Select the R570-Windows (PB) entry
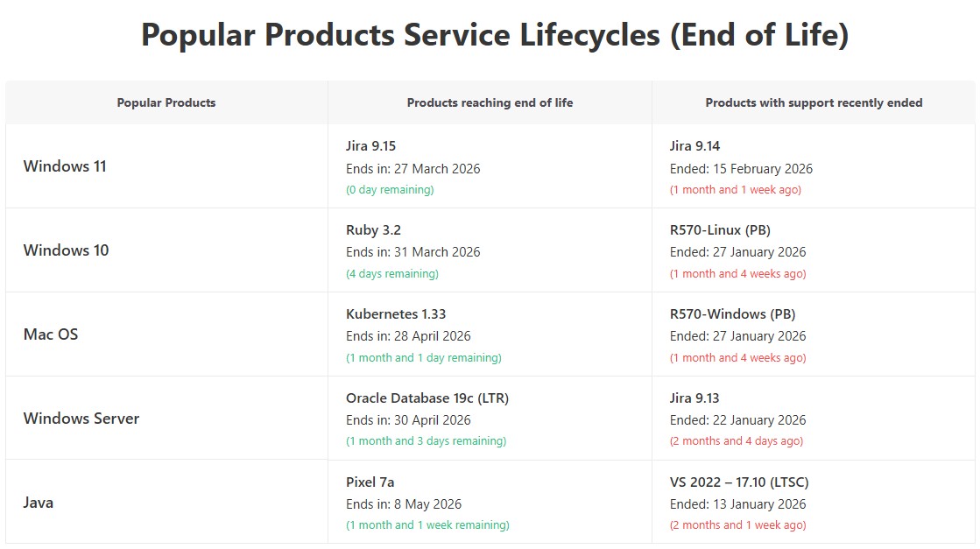 pyautogui.click(x=732, y=314)
